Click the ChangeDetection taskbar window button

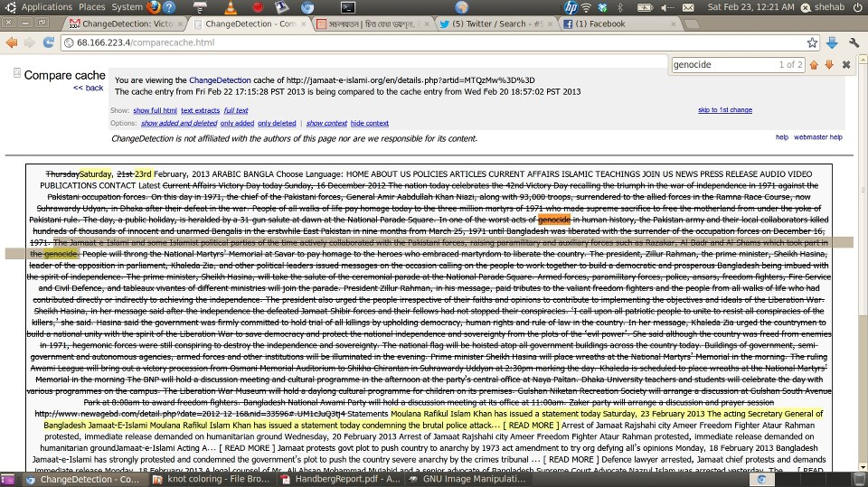pos(83,479)
